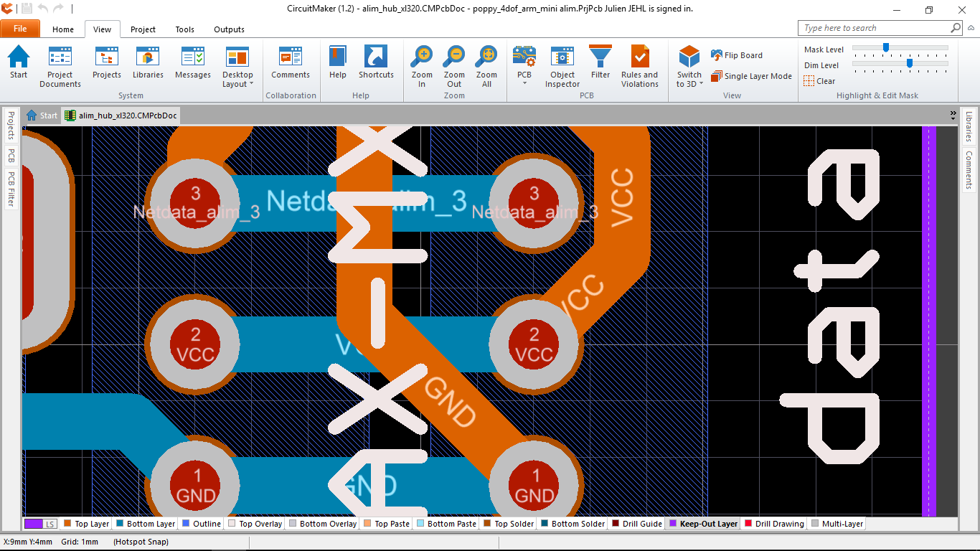
Task: Adjust the Mask Level slider
Action: point(886,48)
